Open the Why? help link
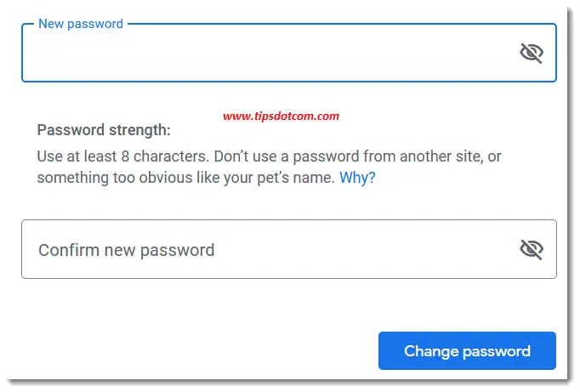 click(357, 178)
